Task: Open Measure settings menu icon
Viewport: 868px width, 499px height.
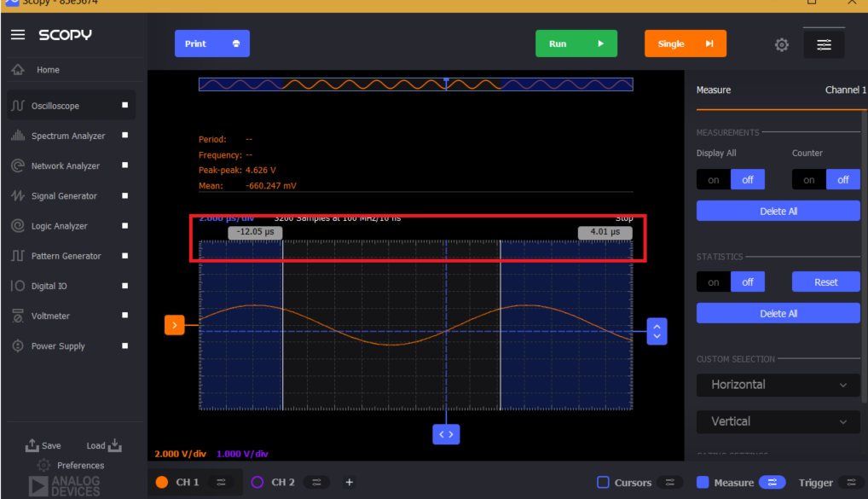Action: 773,483
